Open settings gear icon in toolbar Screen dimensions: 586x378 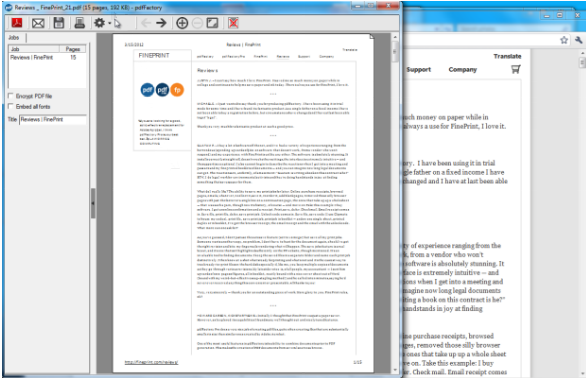tap(99, 23)
